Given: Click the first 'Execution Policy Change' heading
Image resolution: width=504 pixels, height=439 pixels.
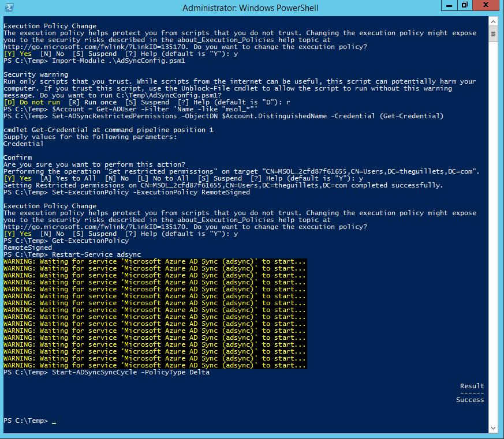Looking at the screenshot, I should pyautogui.click(x=50, y=26).
